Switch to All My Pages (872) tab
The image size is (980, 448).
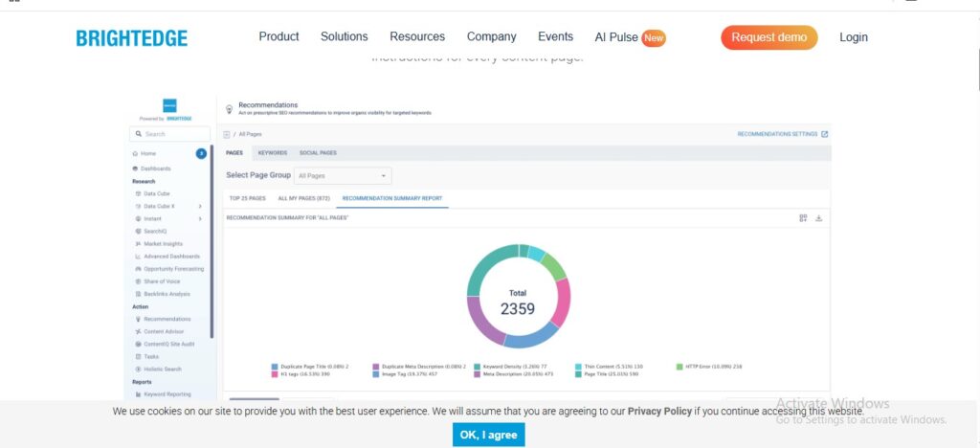(303, 198)
